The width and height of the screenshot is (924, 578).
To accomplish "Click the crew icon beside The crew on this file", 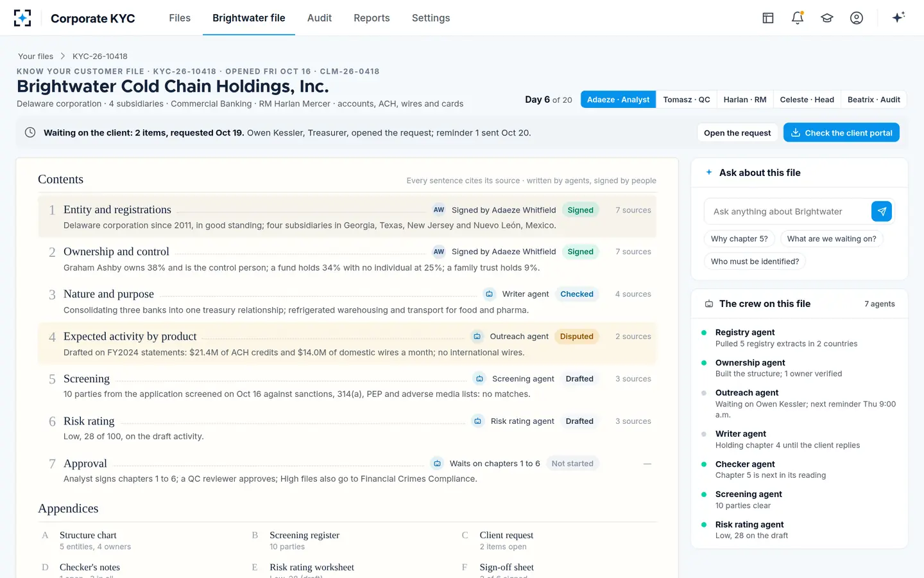I will 709,304.
